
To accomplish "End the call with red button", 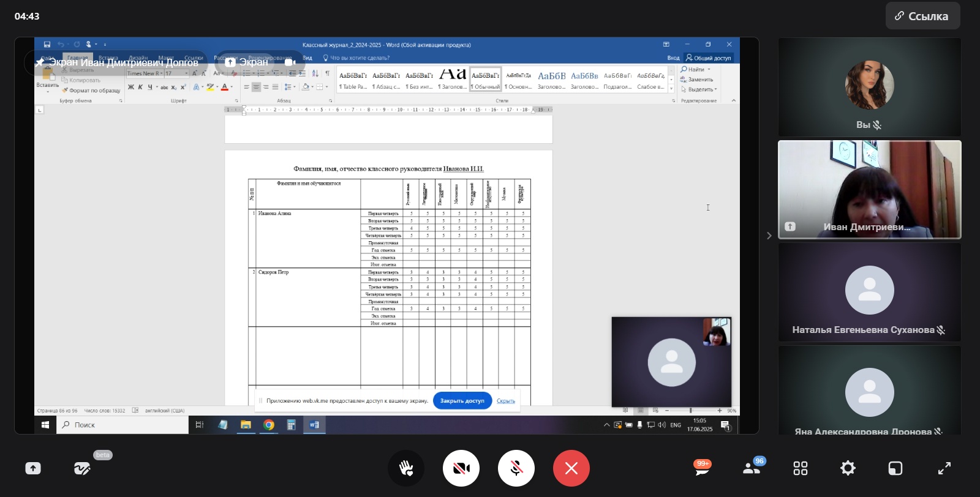I will [571, 468].
